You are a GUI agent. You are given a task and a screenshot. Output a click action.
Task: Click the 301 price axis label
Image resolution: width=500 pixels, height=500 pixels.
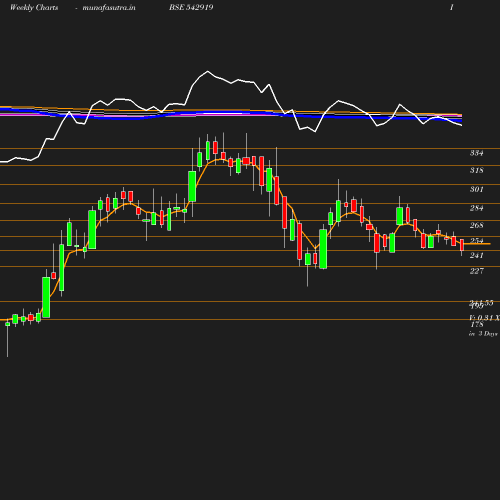tap(476, 189)
